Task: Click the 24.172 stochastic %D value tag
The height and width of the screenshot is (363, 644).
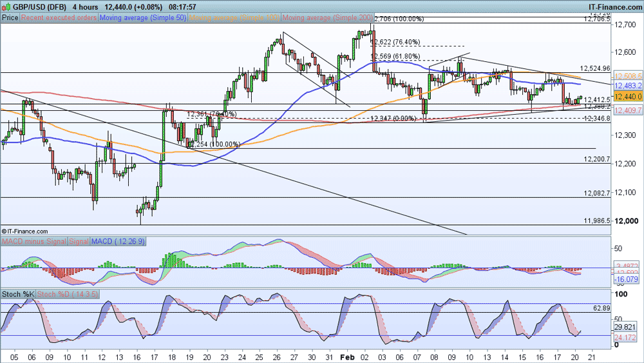Action: (x=625, y=337)
